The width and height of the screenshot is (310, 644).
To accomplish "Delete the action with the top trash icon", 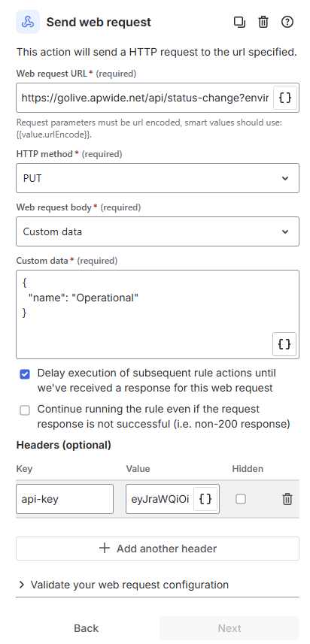I will pos(263,22).
